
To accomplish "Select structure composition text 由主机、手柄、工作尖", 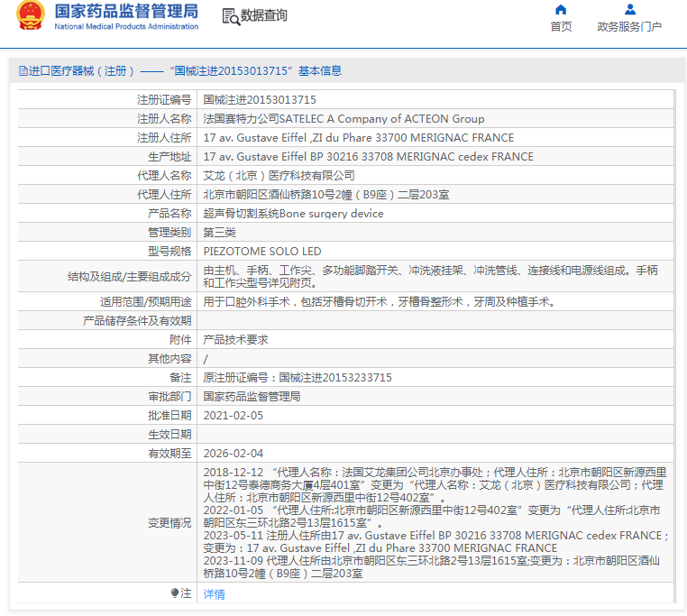I will click(x=430, y=277).
